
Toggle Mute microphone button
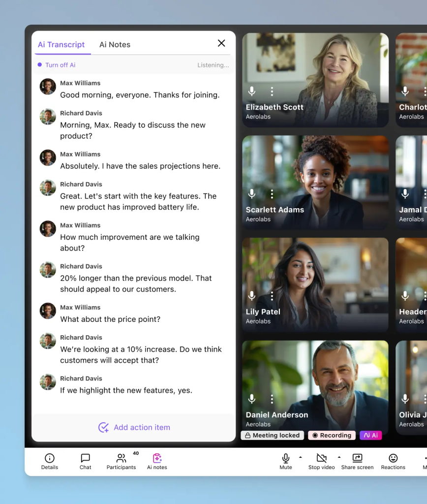click(286, 461)
